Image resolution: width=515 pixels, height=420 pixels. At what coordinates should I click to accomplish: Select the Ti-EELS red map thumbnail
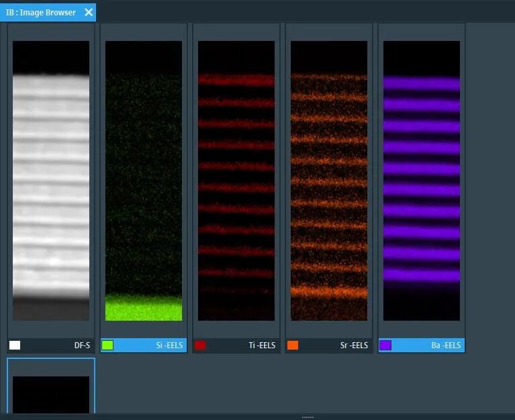[x=236, y=180]
